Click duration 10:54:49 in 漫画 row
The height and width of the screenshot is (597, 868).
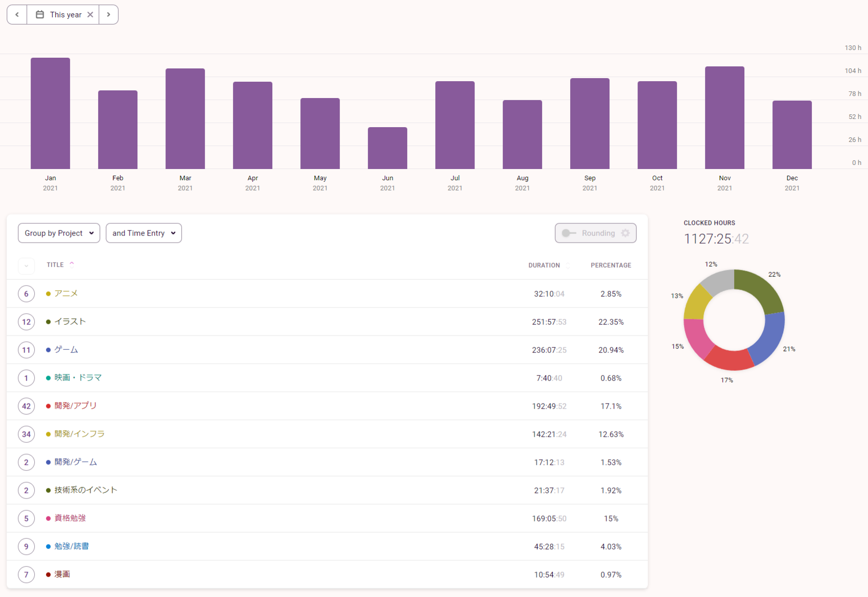tap(549, 575)
